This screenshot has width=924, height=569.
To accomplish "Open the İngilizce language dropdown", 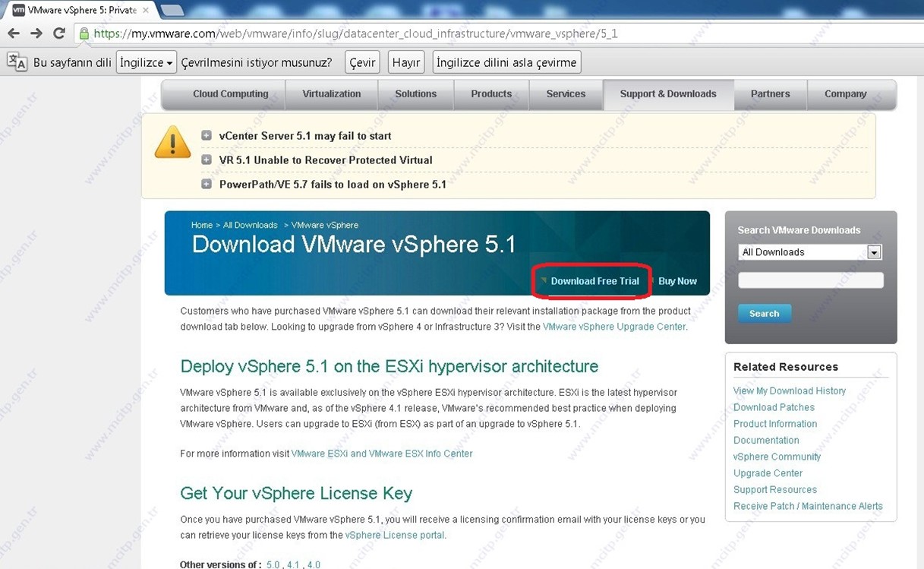I will point(147,62).
